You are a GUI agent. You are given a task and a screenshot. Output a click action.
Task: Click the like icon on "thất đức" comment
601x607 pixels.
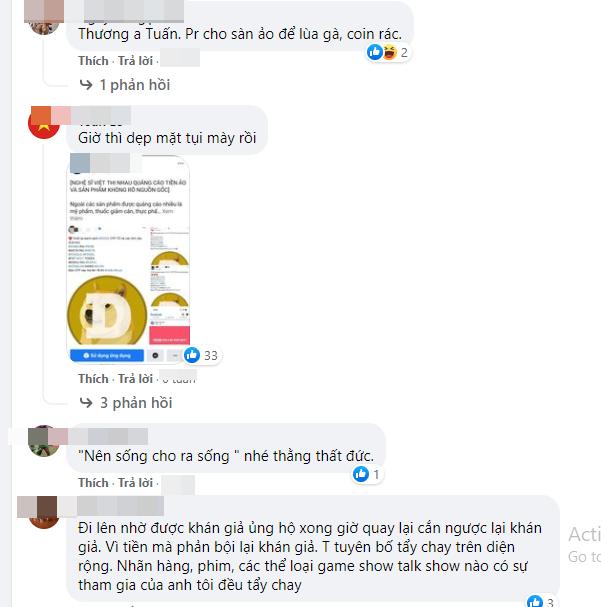[361, 474]
